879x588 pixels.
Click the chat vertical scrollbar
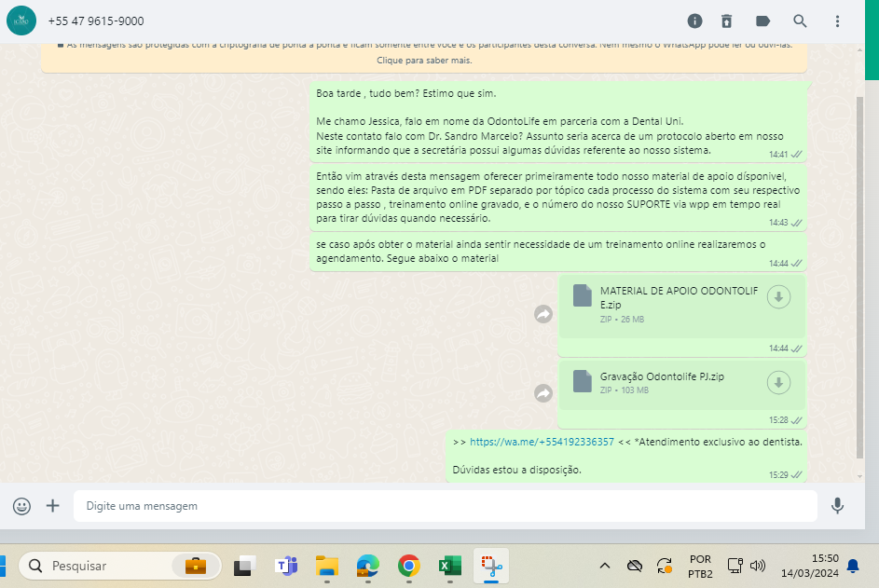(x=860, y=278)
